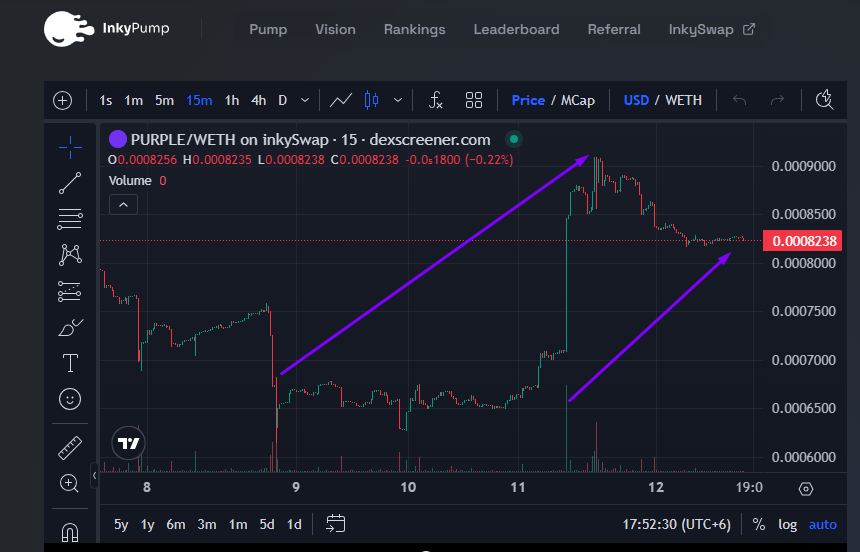Viewport: 860px width, 552px height.
Task: Go to the Referral page
Action: 614,29
